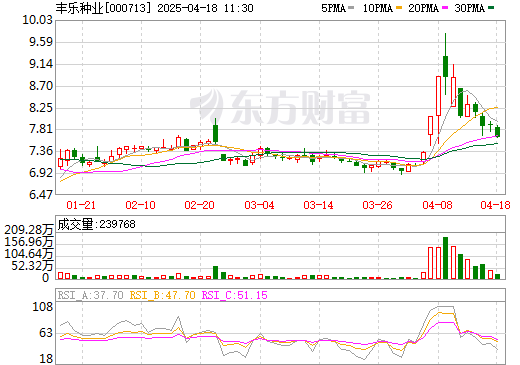Click the price axis label 9.14
The width and height of the screenshot is (520, 365).
[41, 64]
